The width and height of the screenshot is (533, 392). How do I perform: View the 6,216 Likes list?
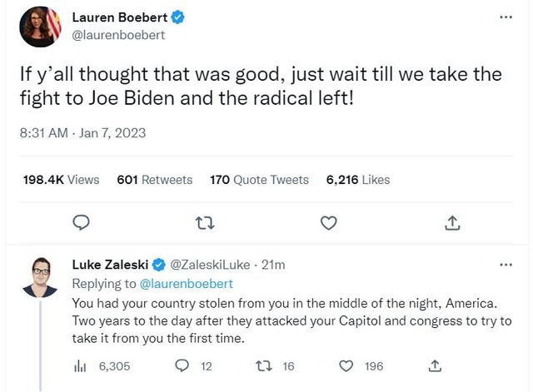pos(358,180)
